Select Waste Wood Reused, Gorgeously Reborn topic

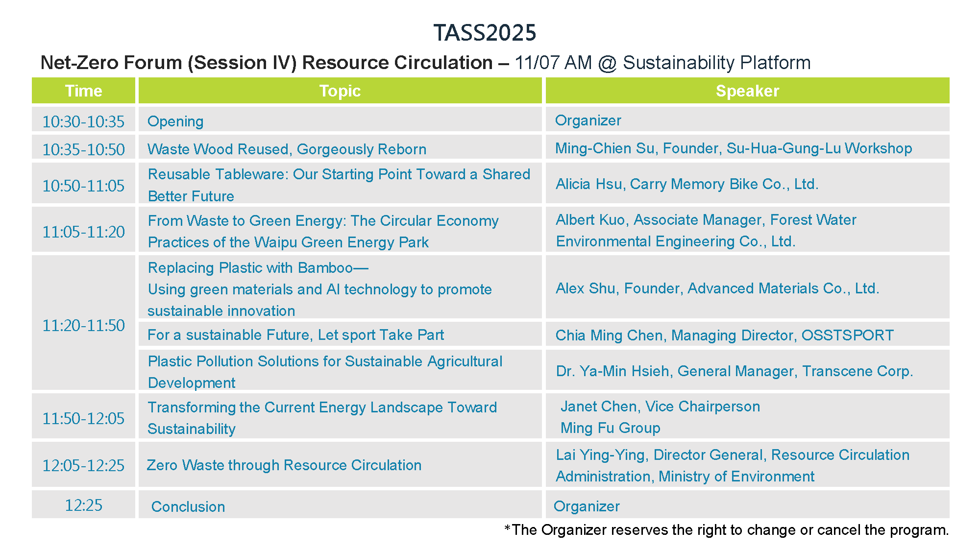[x=287, y=149]
